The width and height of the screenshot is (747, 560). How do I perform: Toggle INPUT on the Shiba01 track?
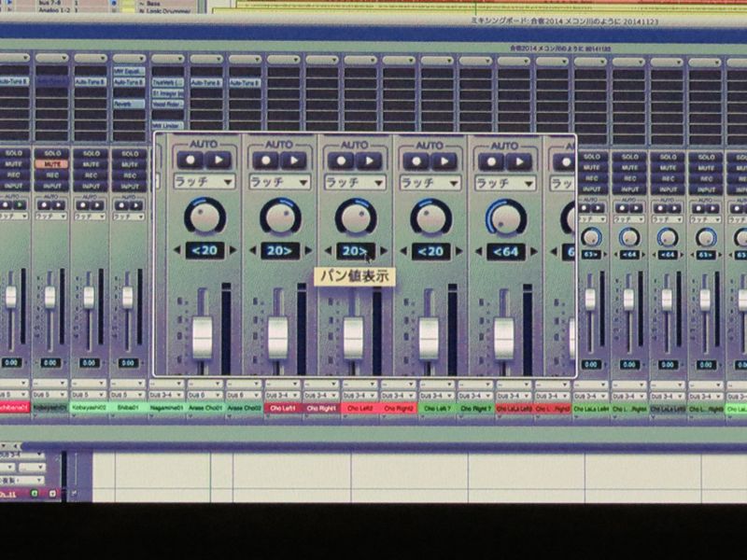[129, 186]
